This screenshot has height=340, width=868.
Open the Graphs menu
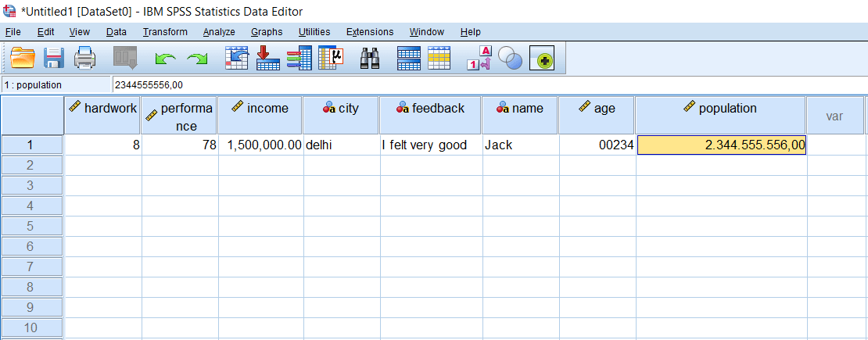(267, 32)
